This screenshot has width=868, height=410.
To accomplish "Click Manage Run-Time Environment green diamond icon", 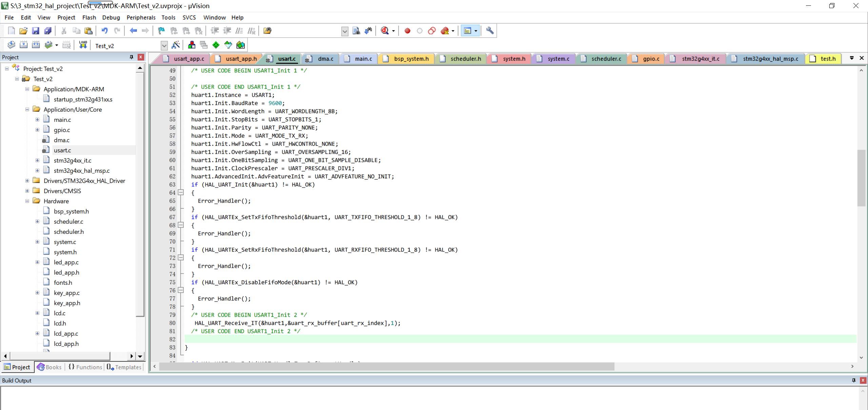I will (x=216, y=45).
